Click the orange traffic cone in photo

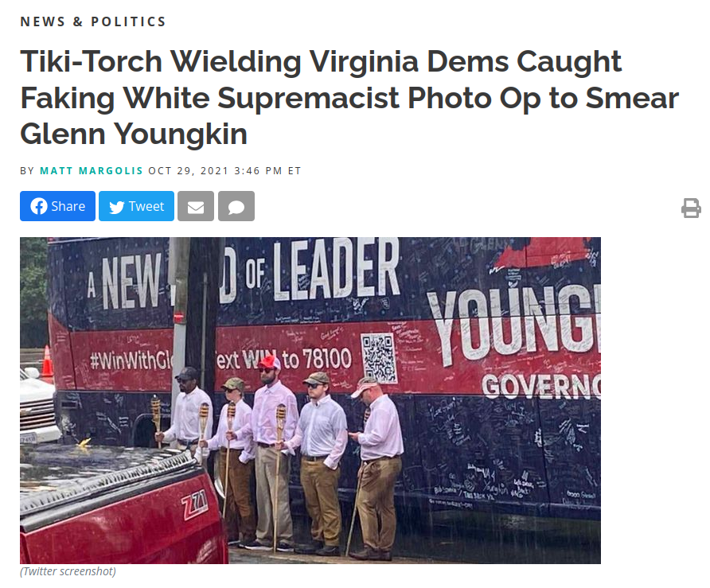click(47, 362)
